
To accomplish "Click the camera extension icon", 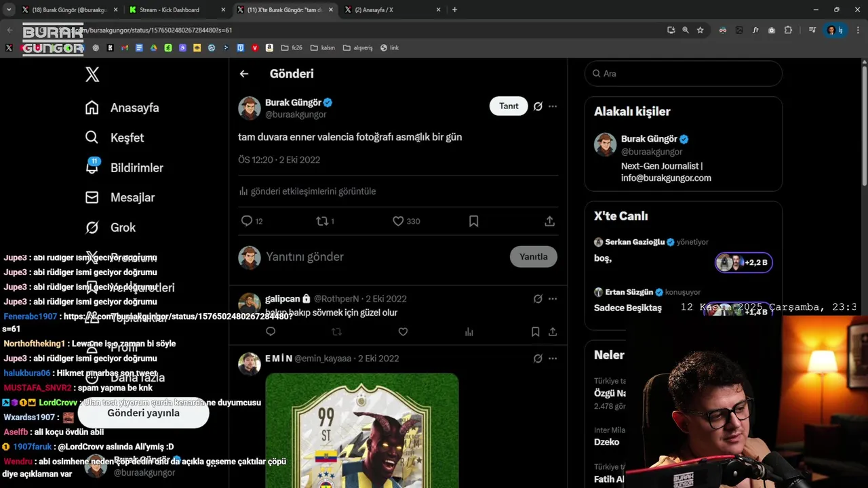I will point(772,30).
